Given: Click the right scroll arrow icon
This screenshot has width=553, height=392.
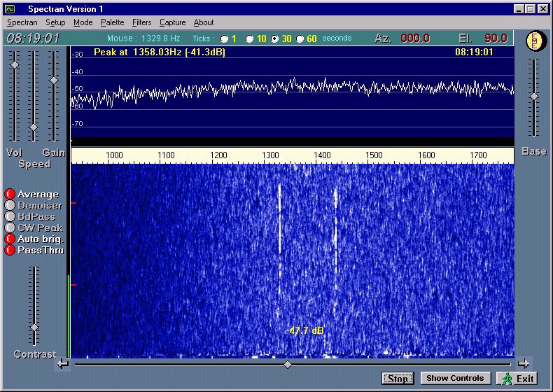Looking at the screenshot, I should [x=523, y=363].
